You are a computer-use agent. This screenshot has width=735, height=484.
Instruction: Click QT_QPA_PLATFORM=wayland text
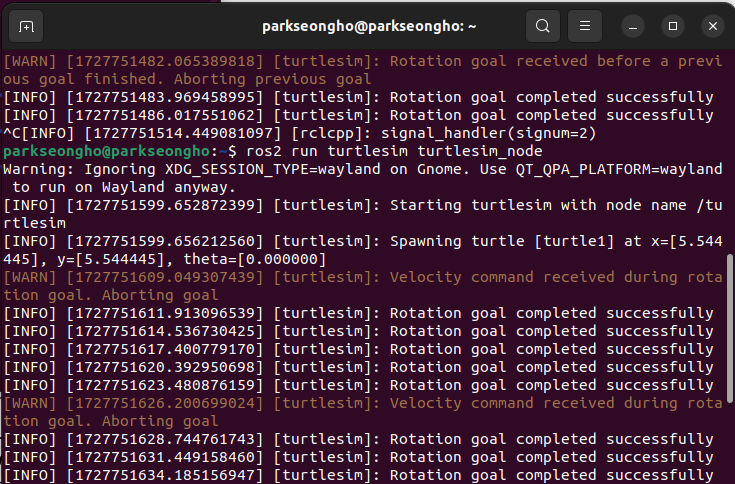(619, 169)
